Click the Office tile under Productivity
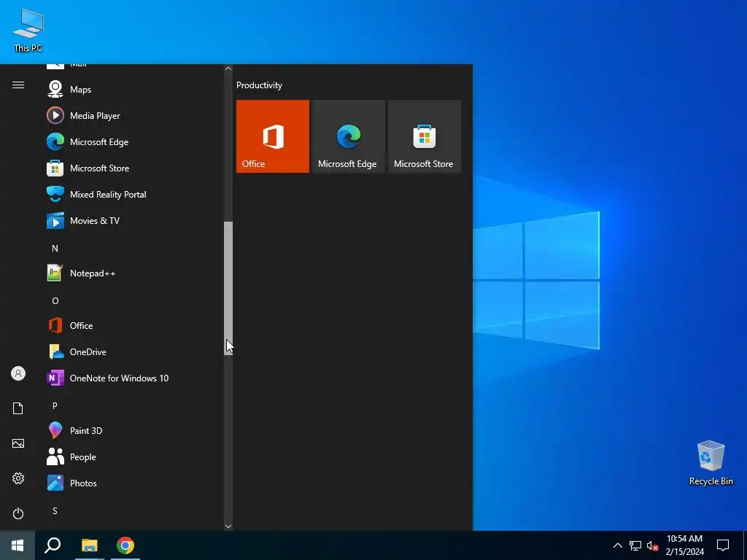 (273, 136)
